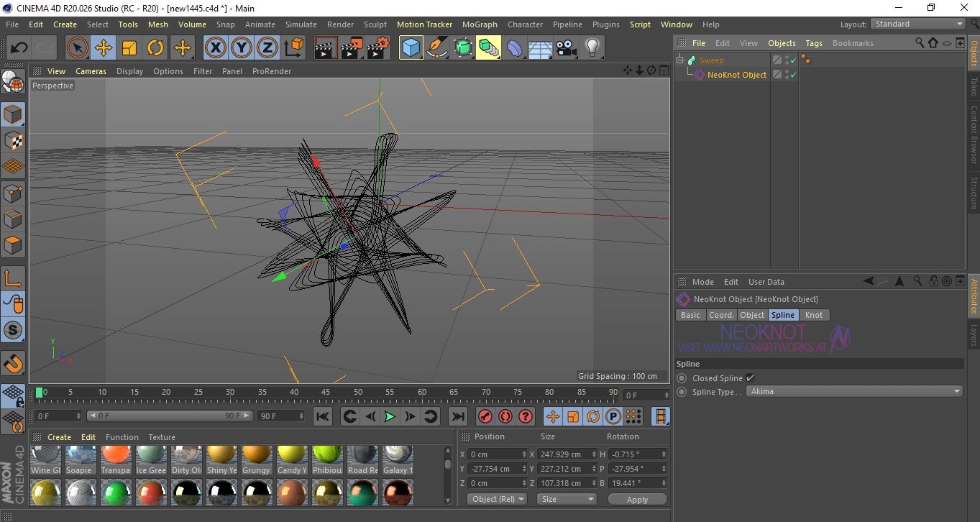Select the Scale tool in top toolbar
The image size is (980, 522).
pos(129,48)
